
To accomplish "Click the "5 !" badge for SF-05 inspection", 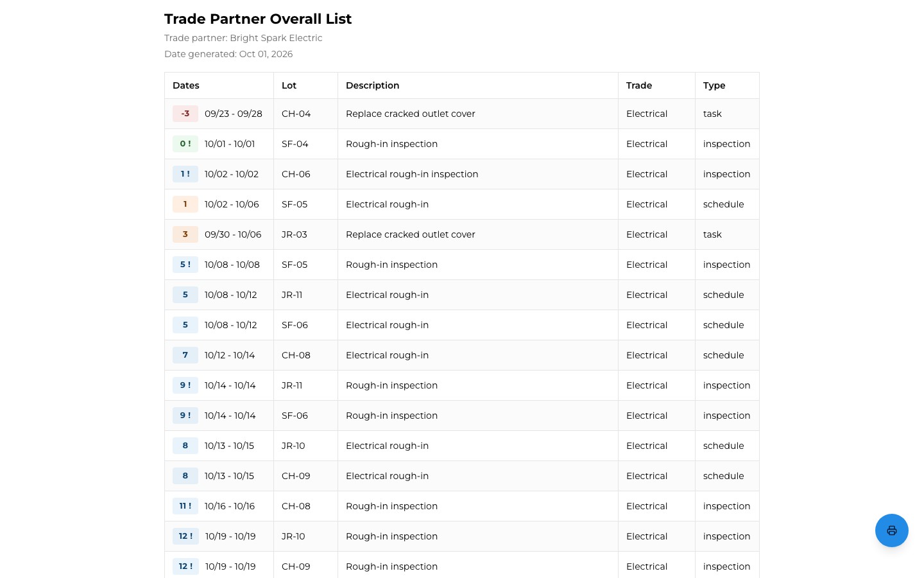I will [185, 265].
